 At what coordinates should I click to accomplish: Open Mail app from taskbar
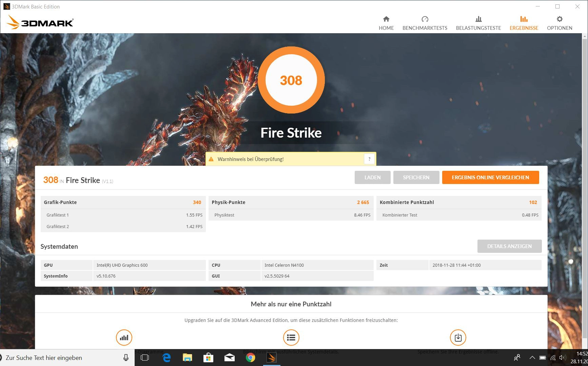(230, 358)
